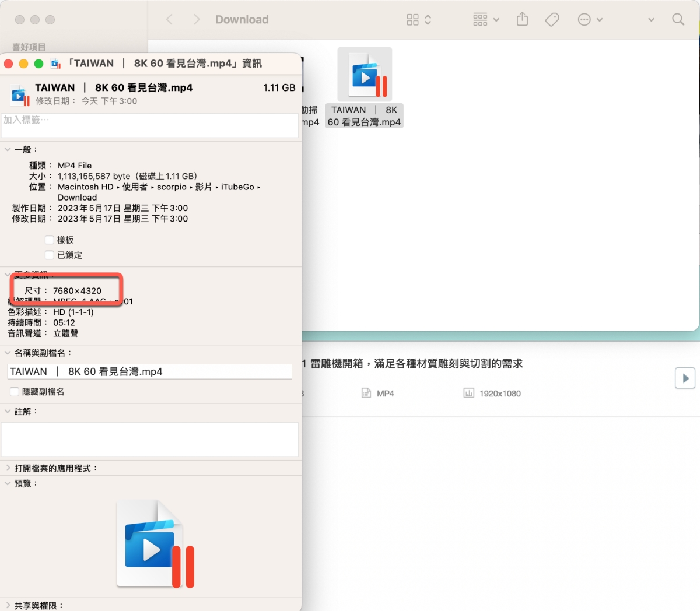Expand the 共享與權限 section
This screenshot has width=700, height=611.
point(8,606)
